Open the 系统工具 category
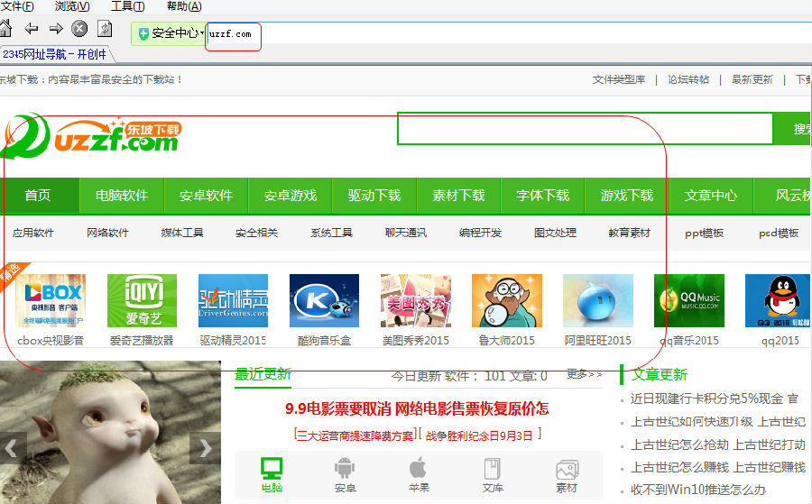 pos(331,233)
